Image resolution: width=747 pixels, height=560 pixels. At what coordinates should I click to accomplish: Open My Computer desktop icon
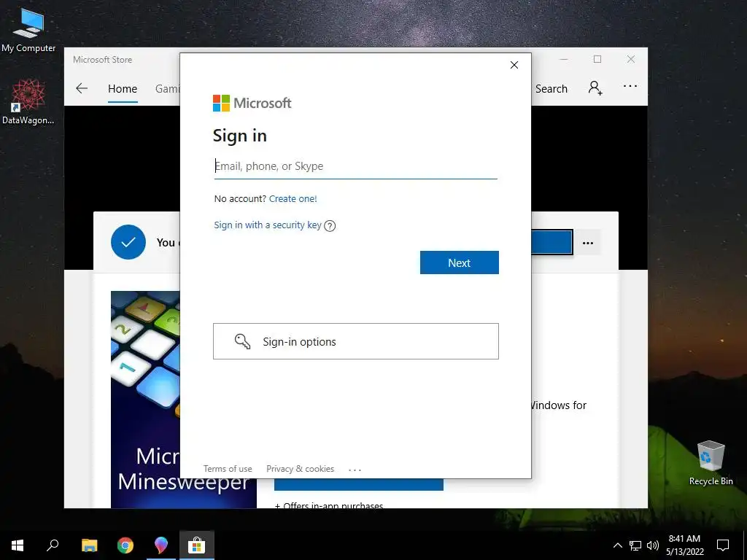[28, 29]
